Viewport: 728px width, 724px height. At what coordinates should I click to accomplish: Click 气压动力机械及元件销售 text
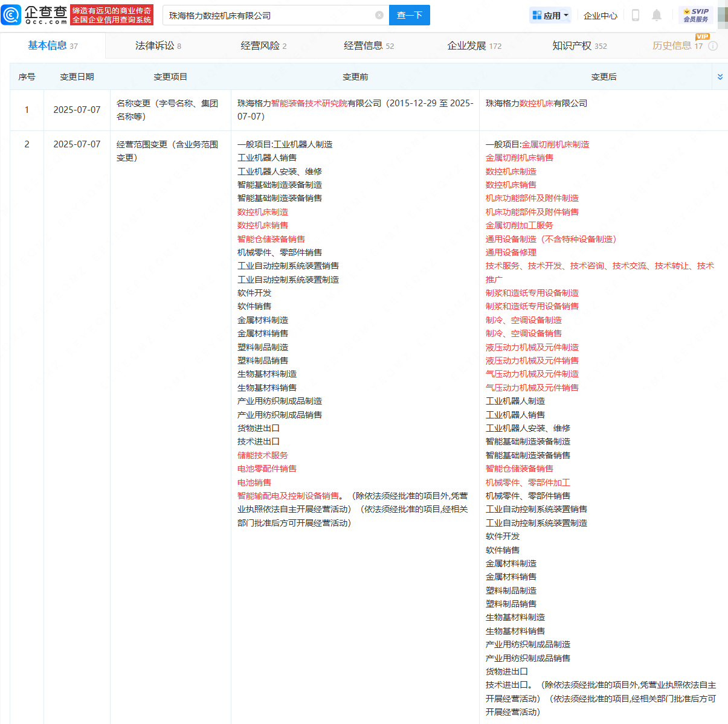coord(532,388)
